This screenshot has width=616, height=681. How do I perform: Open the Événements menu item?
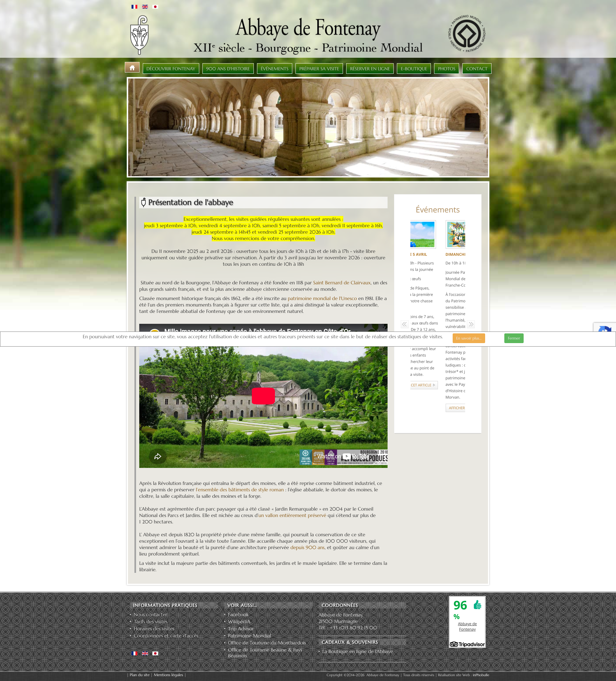[x=275, y=69]
